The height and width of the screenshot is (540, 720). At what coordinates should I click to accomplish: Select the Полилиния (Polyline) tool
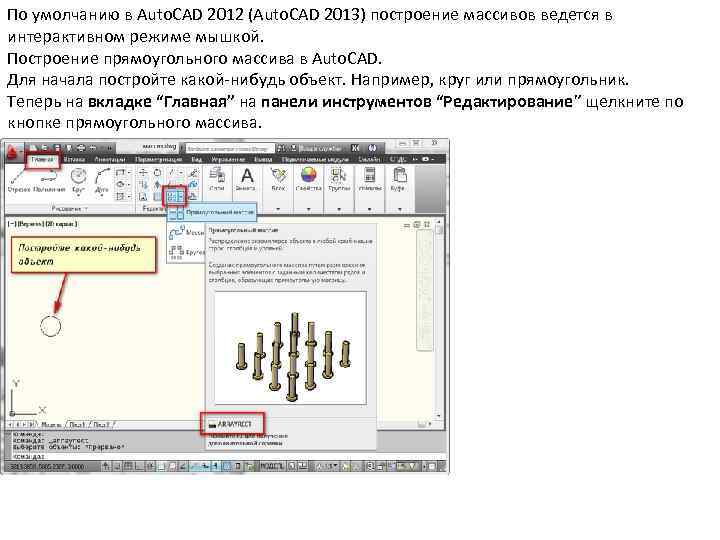tap(49, 181)
